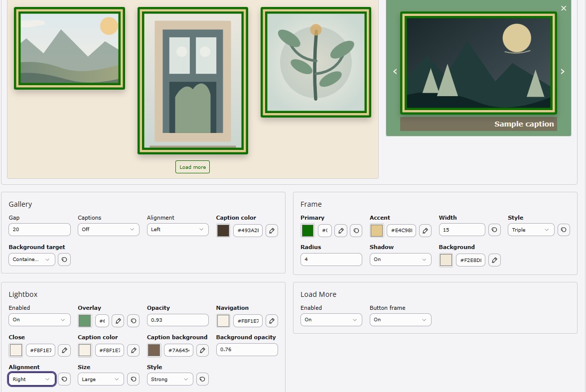Click the eyedropper next to Gallery Caption color
The image size is (586, 392).
272,231
